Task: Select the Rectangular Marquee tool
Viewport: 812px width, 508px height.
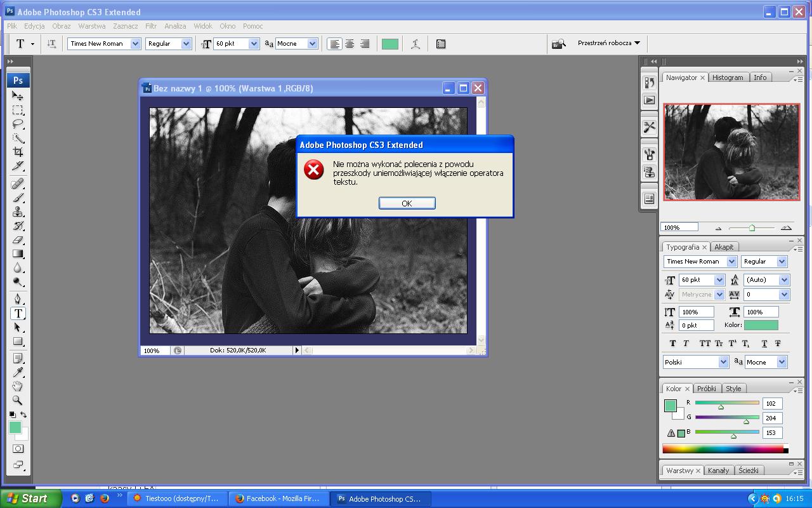Action: click(x=18, y=110)
